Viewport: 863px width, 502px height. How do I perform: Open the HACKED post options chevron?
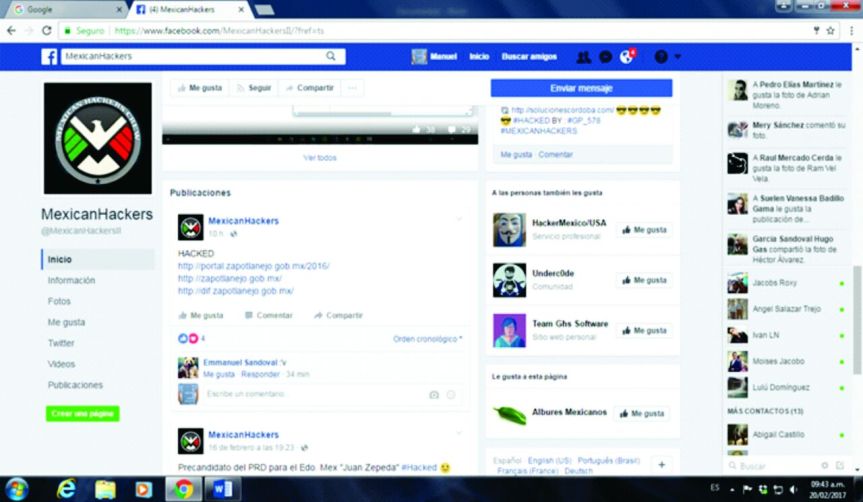coord(460,219)
